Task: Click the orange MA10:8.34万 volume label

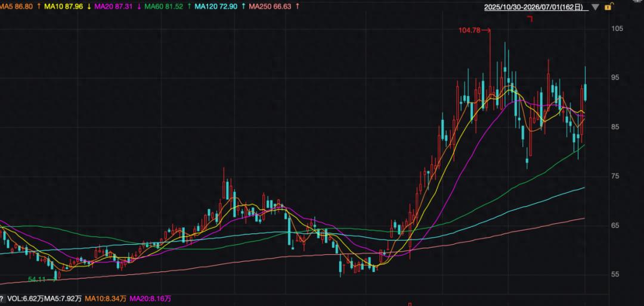Action: click(x=105, y=299)
